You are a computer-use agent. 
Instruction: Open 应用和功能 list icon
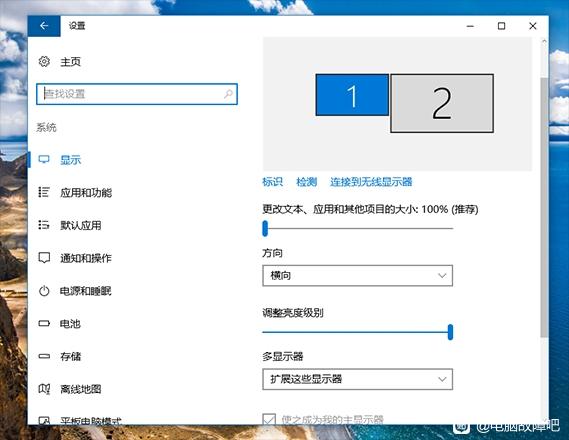coord(44,192)
